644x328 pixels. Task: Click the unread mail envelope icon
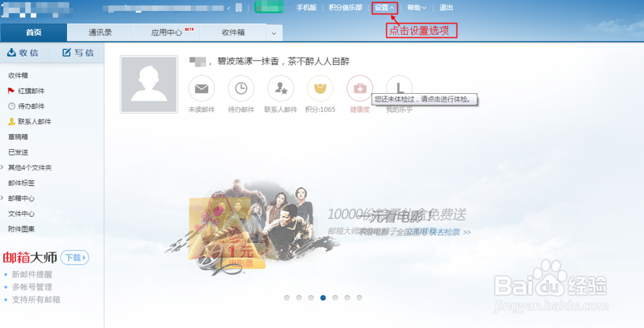[201, 89]
